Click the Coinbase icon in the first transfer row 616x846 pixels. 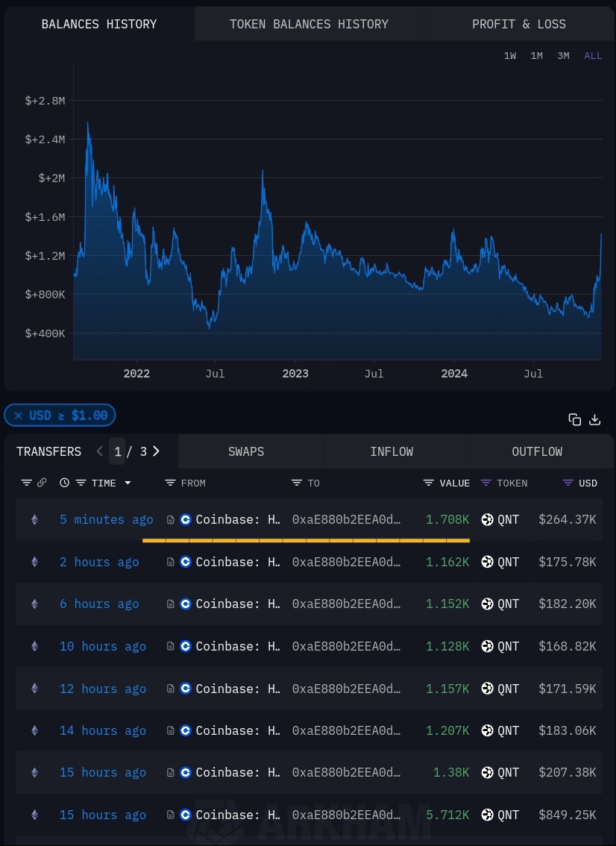coord(185,519)
